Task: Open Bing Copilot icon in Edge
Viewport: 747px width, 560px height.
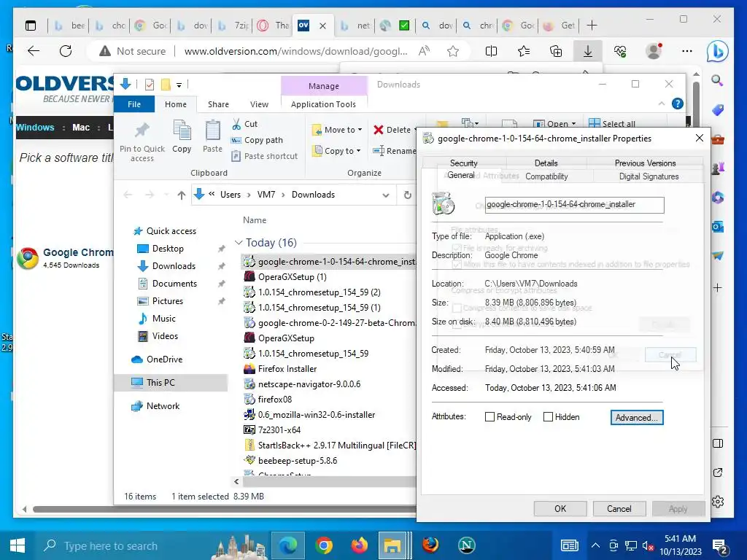Action: tap(718, 51)
